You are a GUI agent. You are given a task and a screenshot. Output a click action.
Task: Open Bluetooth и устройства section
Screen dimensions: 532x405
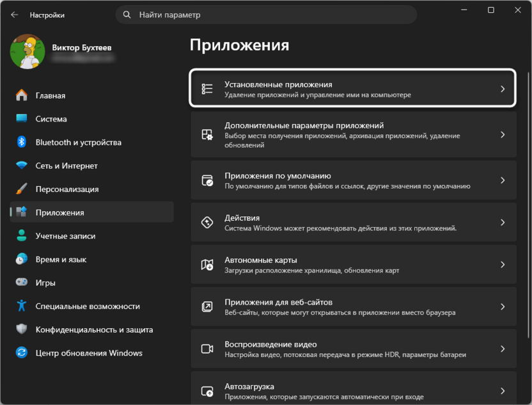tap(92, 142)
